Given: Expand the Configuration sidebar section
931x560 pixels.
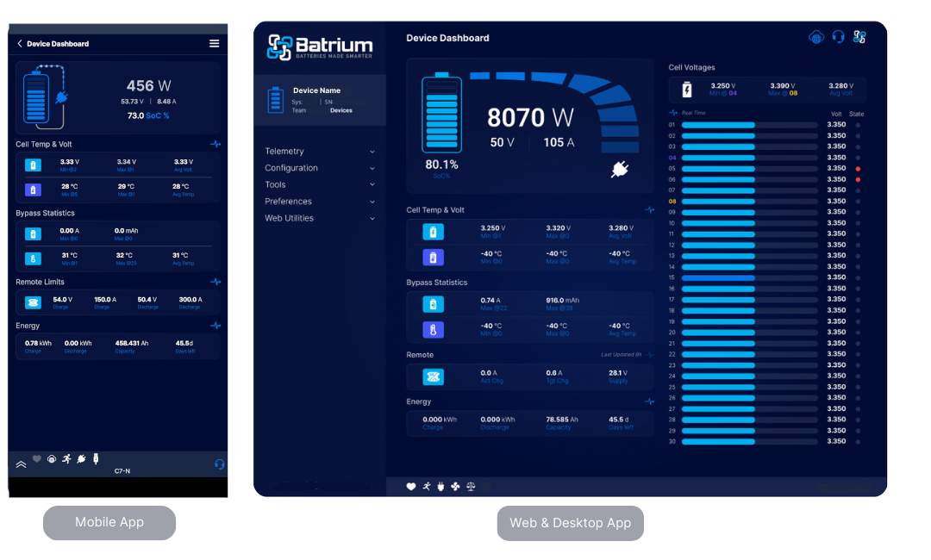Looking at the screenshot, I should 319,168.
